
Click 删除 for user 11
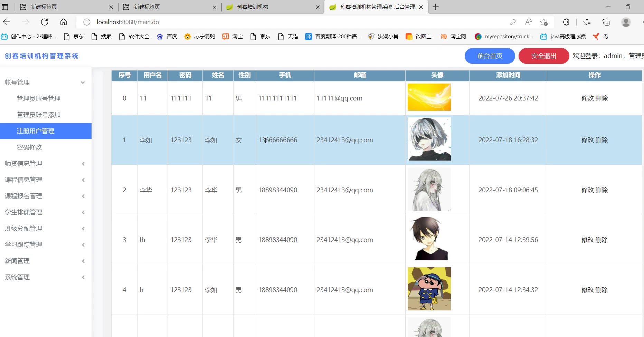602,98
